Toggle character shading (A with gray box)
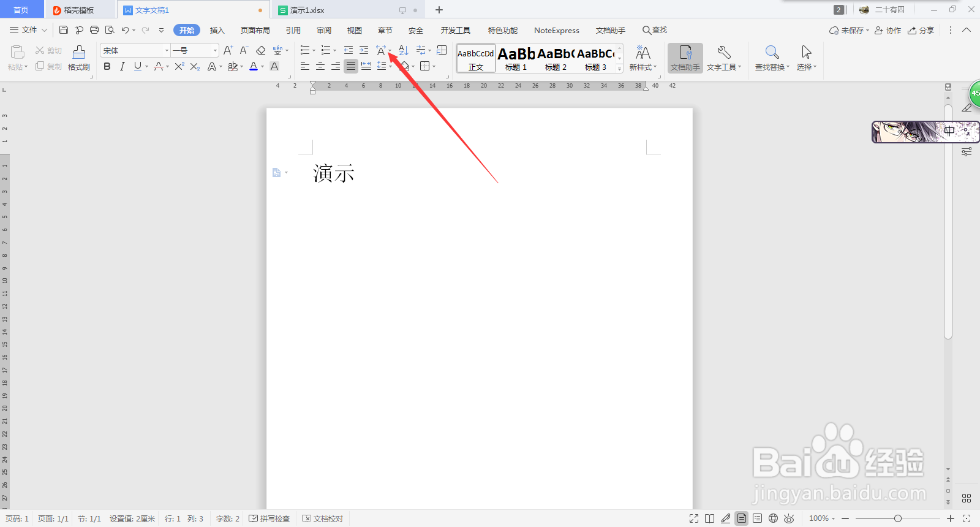The width and height of the screenshot is (980, 527). click(274, 66)
